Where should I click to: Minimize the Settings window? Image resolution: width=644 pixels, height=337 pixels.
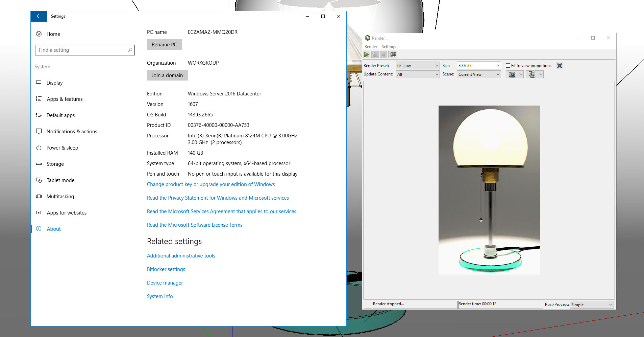[307, 16]
